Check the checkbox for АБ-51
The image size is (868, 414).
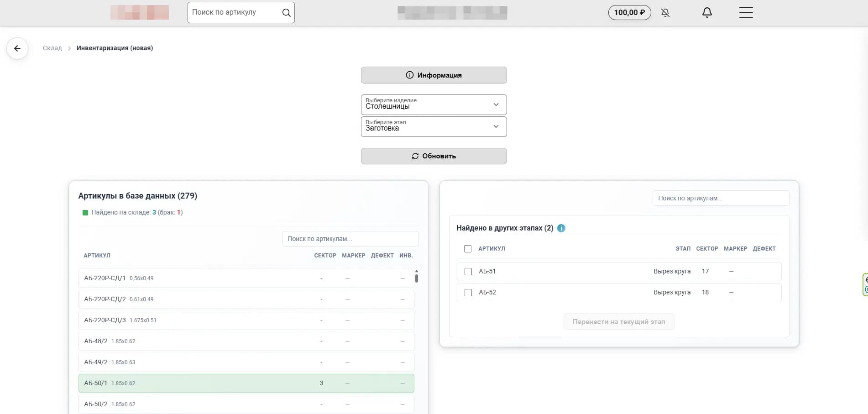pos(468,271)
